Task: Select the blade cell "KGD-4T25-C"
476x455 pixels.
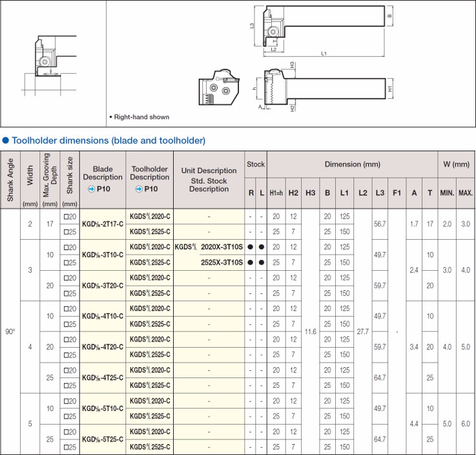Action: coord(103,378)
